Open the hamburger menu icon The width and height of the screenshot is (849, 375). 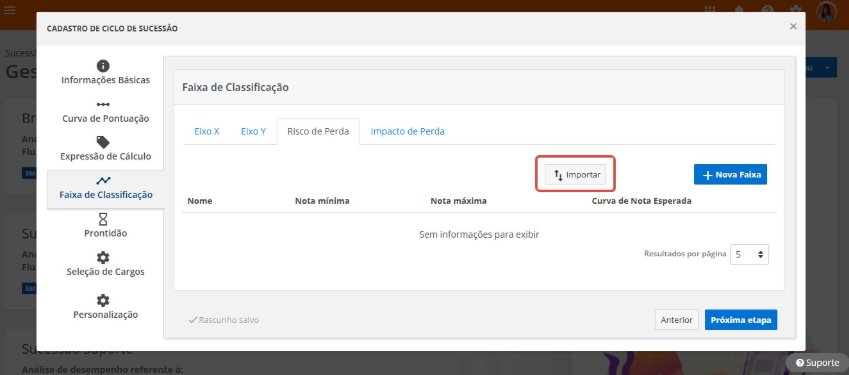coord(9,10)
